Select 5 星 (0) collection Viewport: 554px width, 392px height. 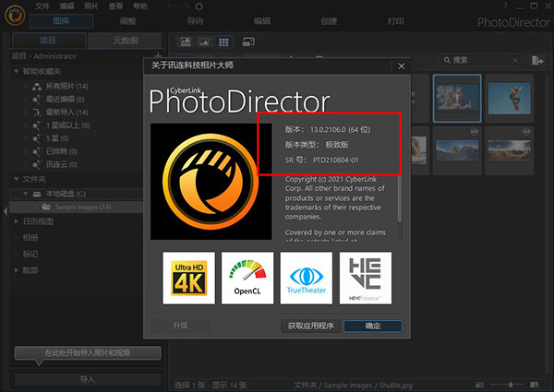pos(57,138)
